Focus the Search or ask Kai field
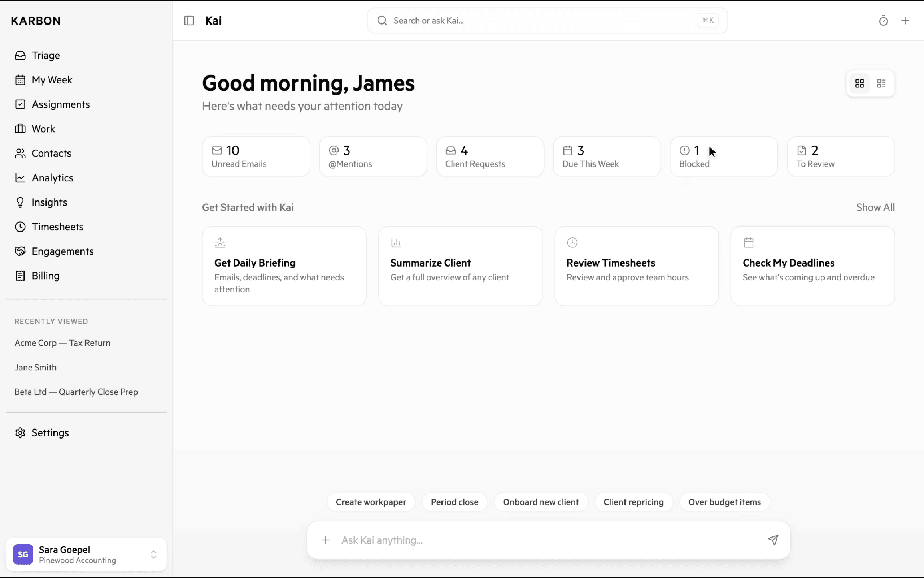 click(547, 21)
